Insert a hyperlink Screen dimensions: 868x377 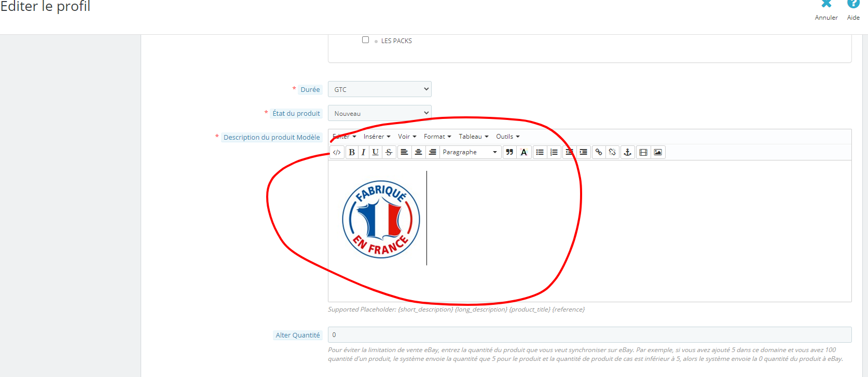tap(599, 152)
